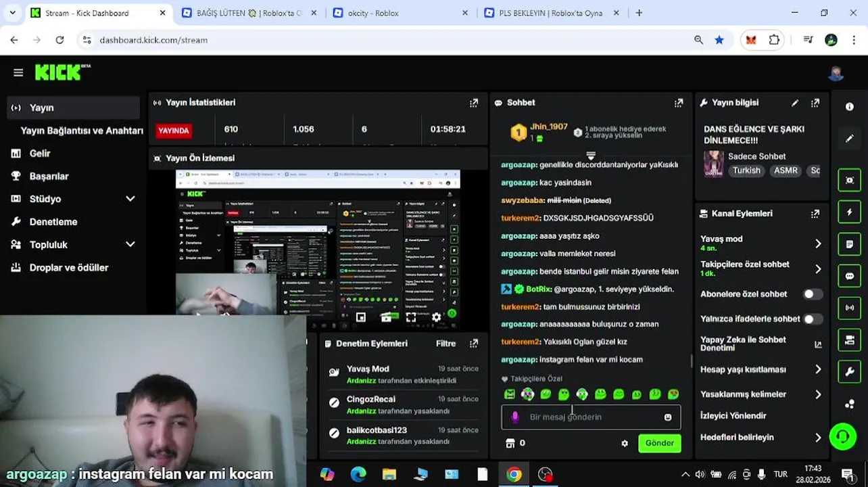Toggle Yalnızca ifadelerle sohbet switch
This screenshot has width=868, height=487.
pos(813,319)
